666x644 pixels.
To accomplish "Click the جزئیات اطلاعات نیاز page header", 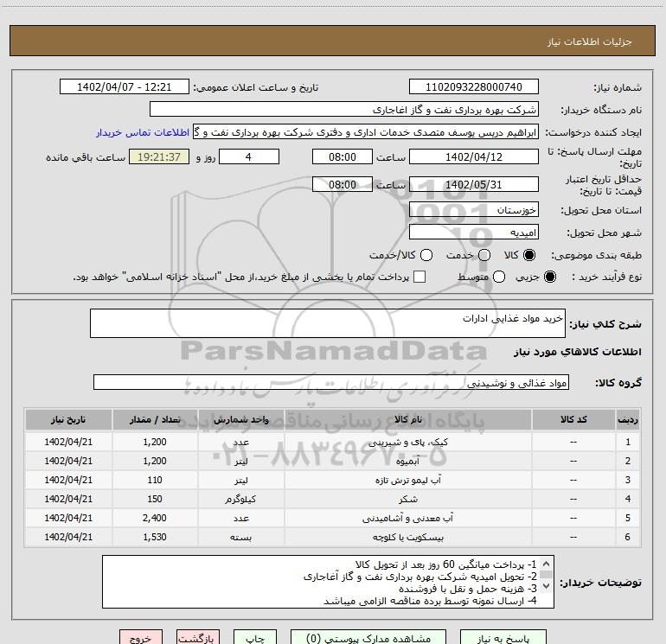I will pos(590,41).
